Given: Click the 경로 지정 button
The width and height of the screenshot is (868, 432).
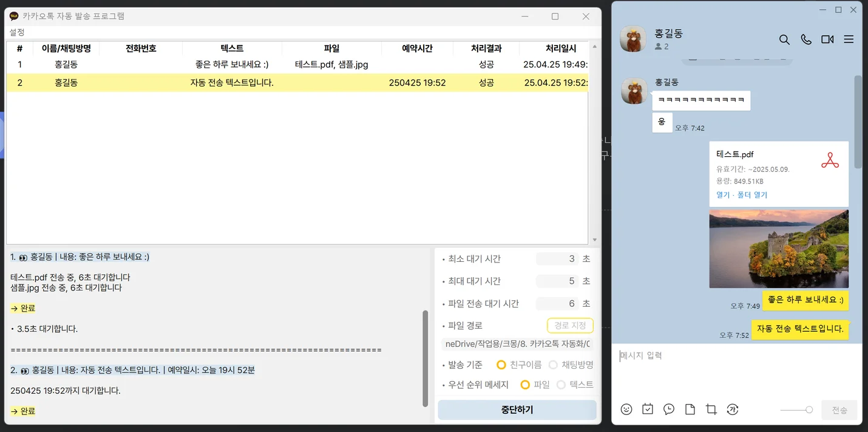Looking at the screenshot, I should 570,326.
